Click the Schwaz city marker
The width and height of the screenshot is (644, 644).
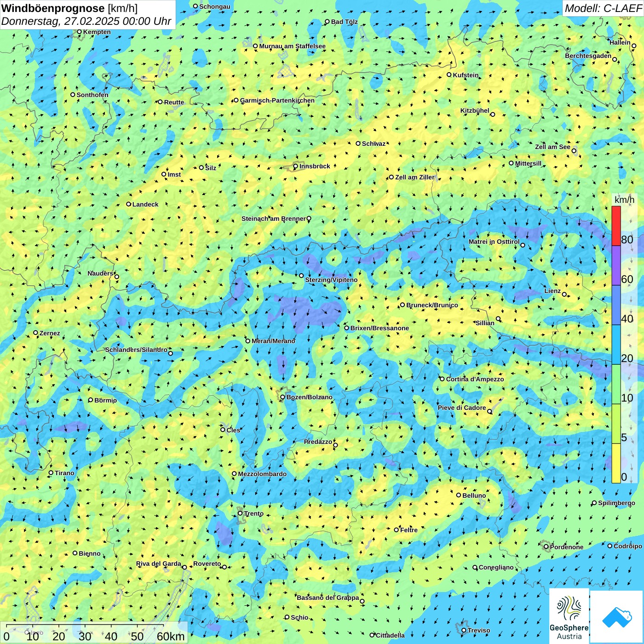coord(358,144)
